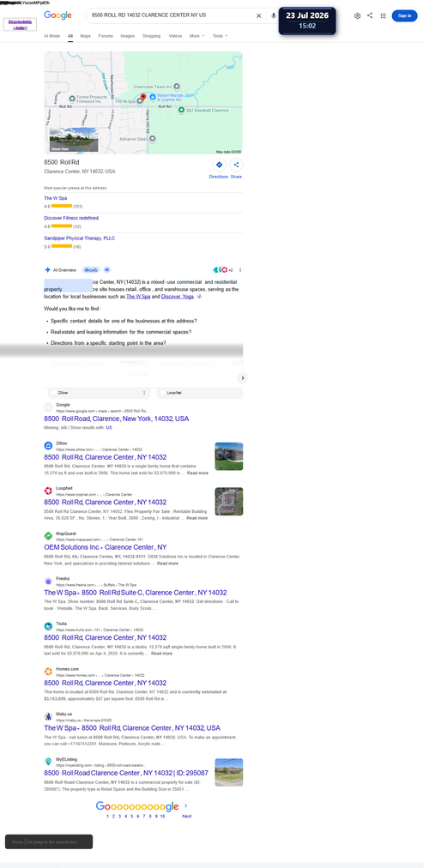This screenshot has height=868, width=429.
Task: Open quick settings gear icon
Action: (x=357, y=16)
